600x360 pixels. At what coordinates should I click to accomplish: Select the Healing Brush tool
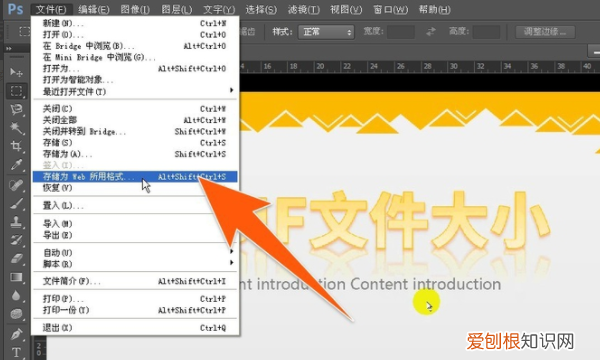pos(16,185)
